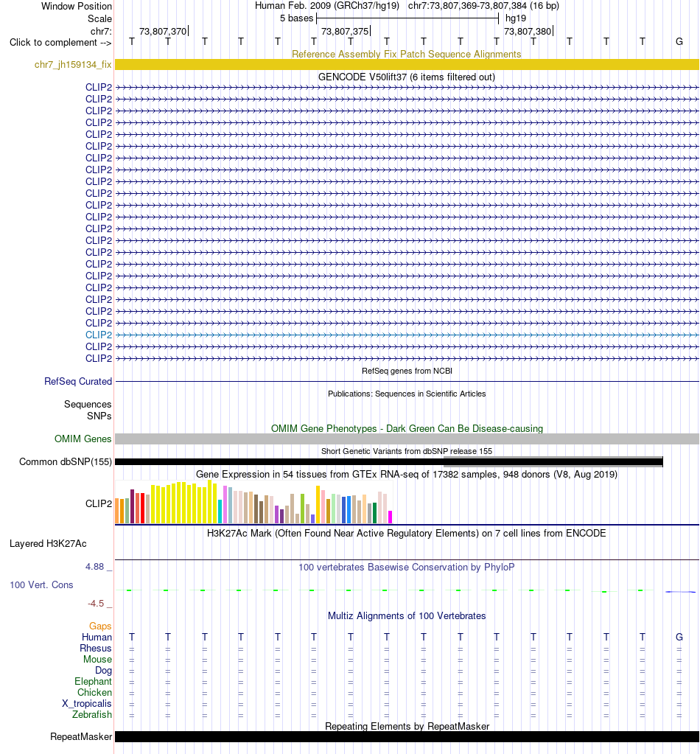Click the 'Dog' species label
The width and height of the screenshot is (700, 754).
103,670
